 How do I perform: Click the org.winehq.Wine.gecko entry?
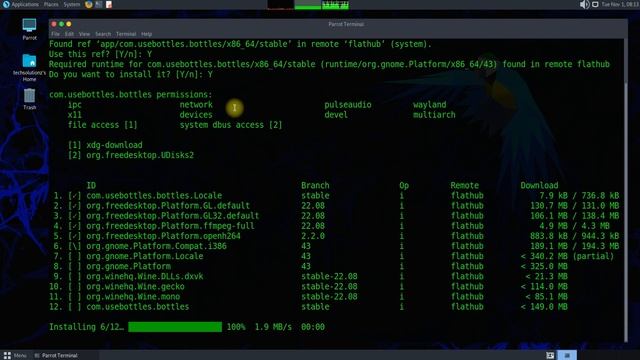(x=135, y=287)
